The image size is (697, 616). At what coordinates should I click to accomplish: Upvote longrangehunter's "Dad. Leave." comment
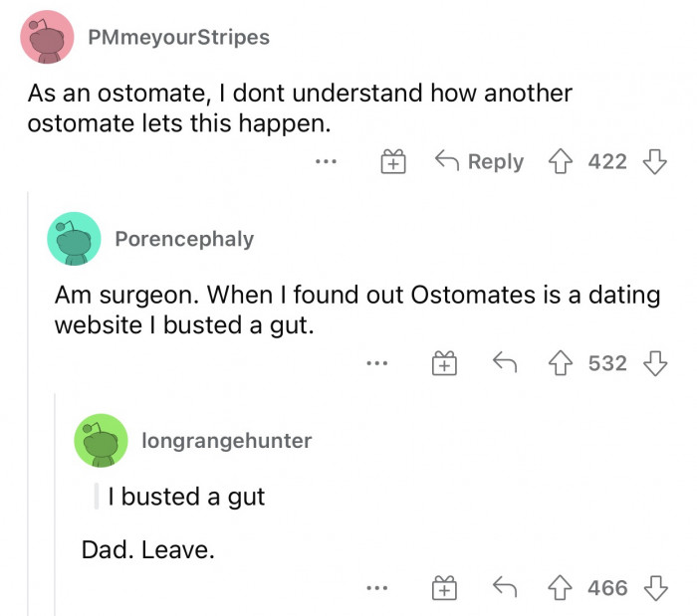tap(566, 588)
